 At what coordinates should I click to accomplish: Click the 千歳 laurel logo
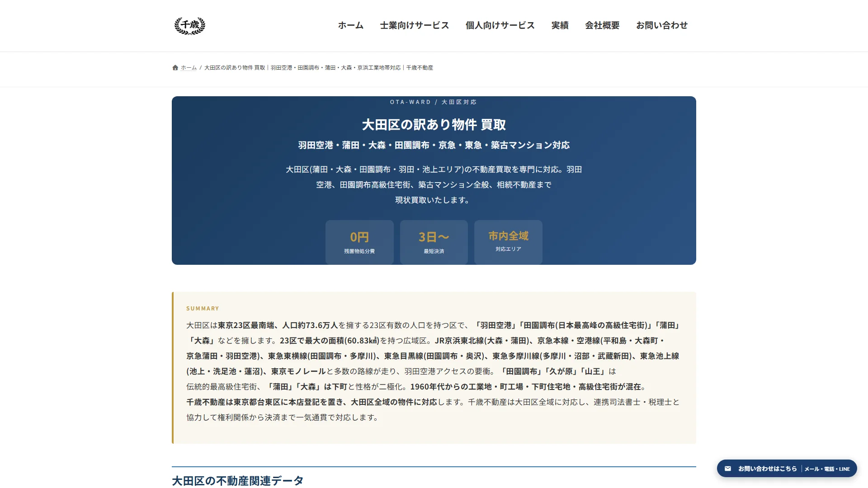(190, 26)
